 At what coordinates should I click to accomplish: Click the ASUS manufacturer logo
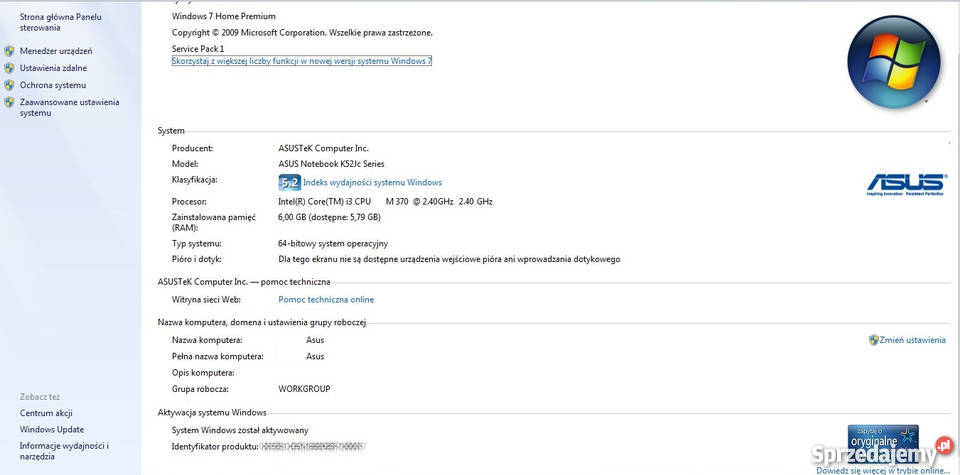pyautogui.click(x=905, y=183)
